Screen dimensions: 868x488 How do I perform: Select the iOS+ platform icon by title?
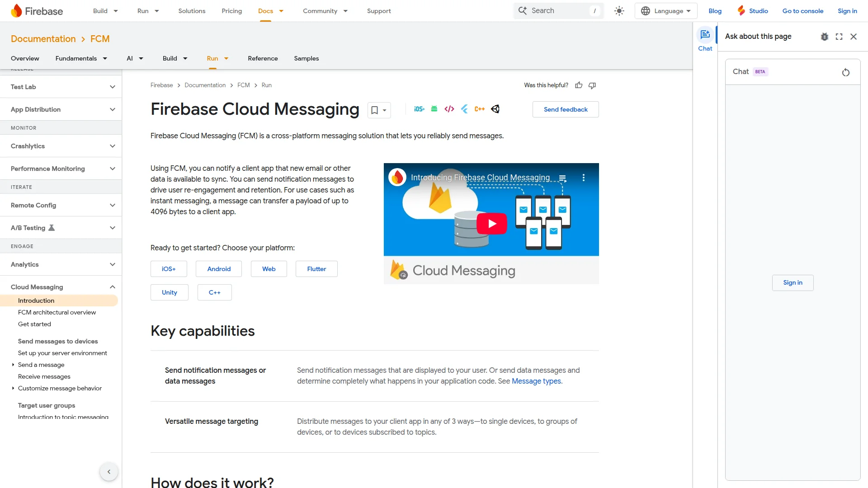click(419, 109)
